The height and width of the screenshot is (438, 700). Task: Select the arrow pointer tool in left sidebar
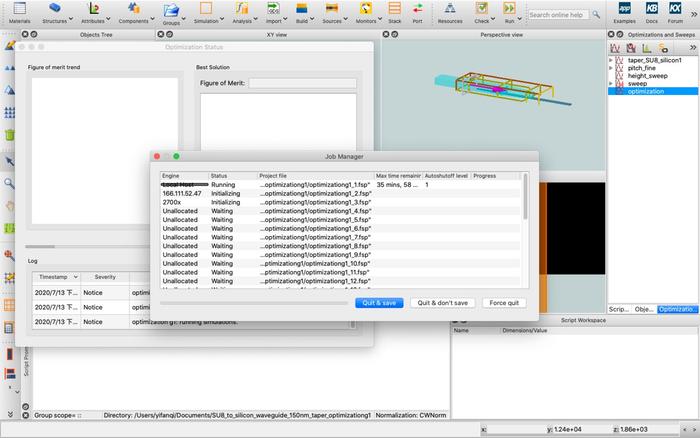pyautogui.click(x=9, y=161)
